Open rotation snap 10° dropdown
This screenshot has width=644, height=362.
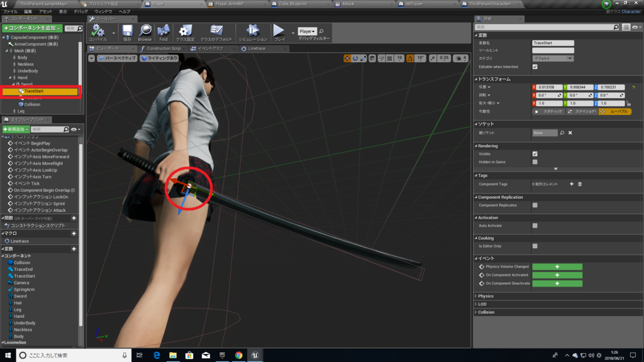pyautogui.click(x=421, y=58)
